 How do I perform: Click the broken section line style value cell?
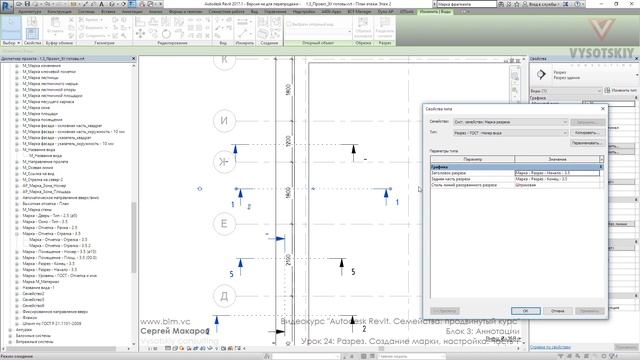(x=557, y=185)
